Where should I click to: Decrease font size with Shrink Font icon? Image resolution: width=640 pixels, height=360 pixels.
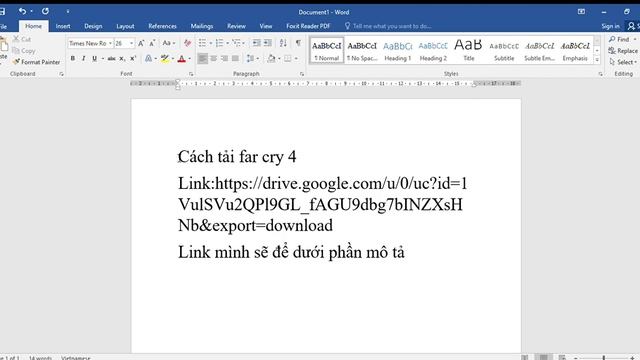click(x=152, y=43)
